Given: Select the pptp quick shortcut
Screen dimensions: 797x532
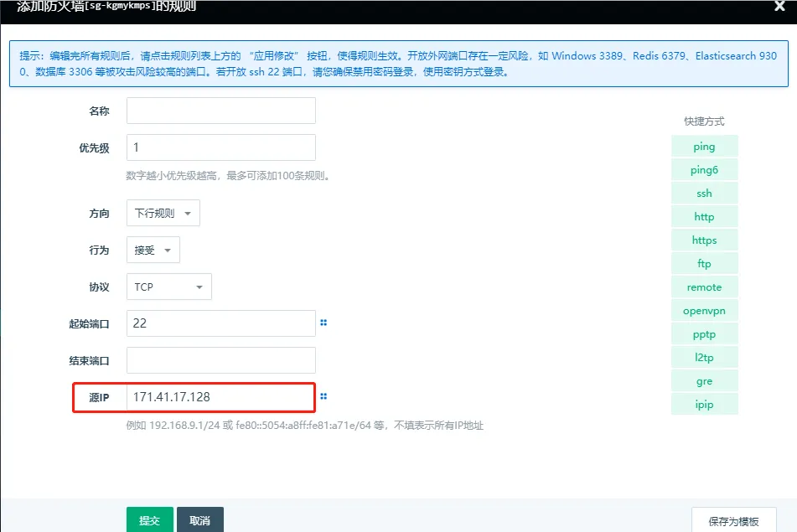Looking at the screenshot, I should [x=704, y=333].
